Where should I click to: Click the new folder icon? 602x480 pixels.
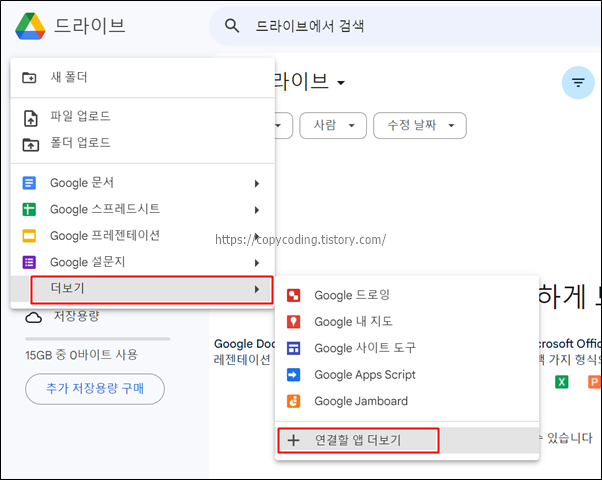pos(29,78)
